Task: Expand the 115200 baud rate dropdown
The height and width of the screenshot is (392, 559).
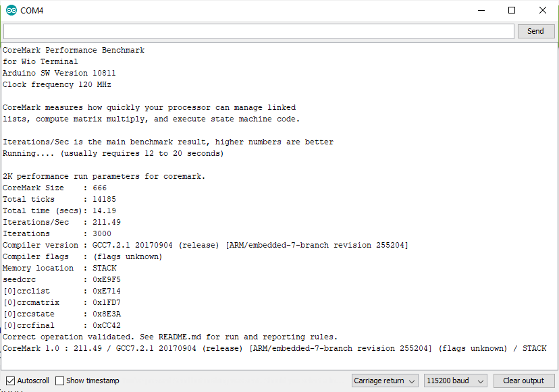Action: pos(456,381)
